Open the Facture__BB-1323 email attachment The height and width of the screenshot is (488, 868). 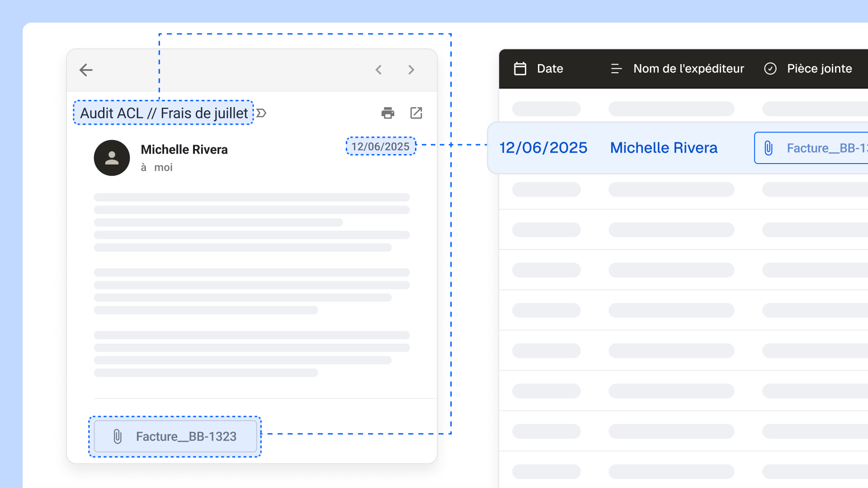coord(186,436)
